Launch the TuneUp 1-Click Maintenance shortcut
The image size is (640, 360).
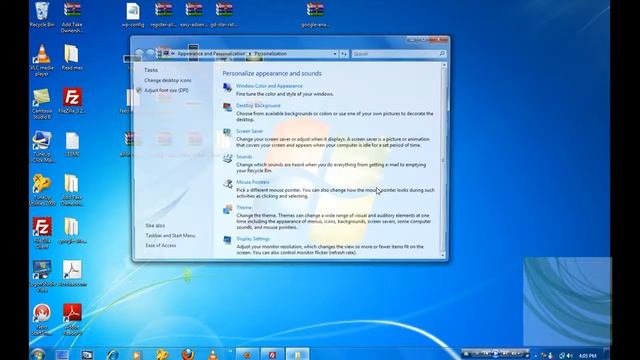[42, 147]
